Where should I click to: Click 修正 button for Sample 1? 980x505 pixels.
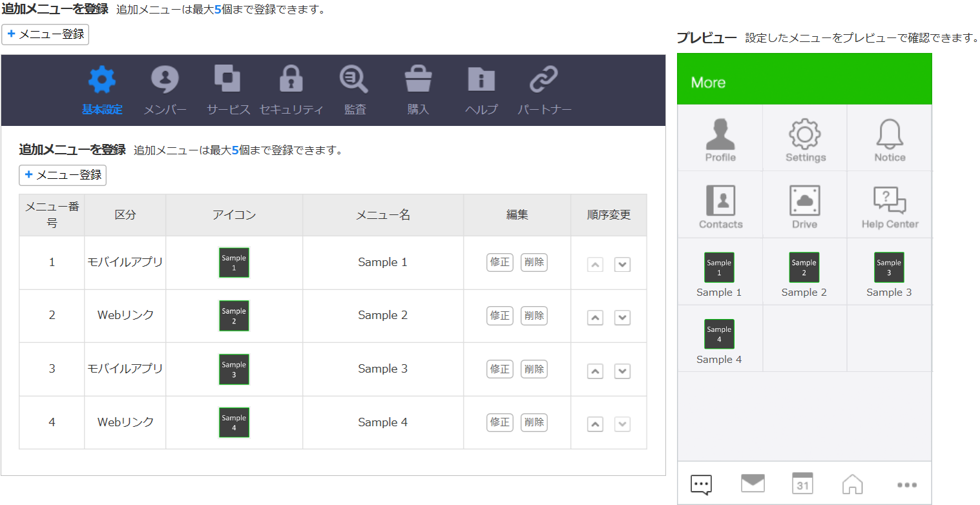point(500,262)
